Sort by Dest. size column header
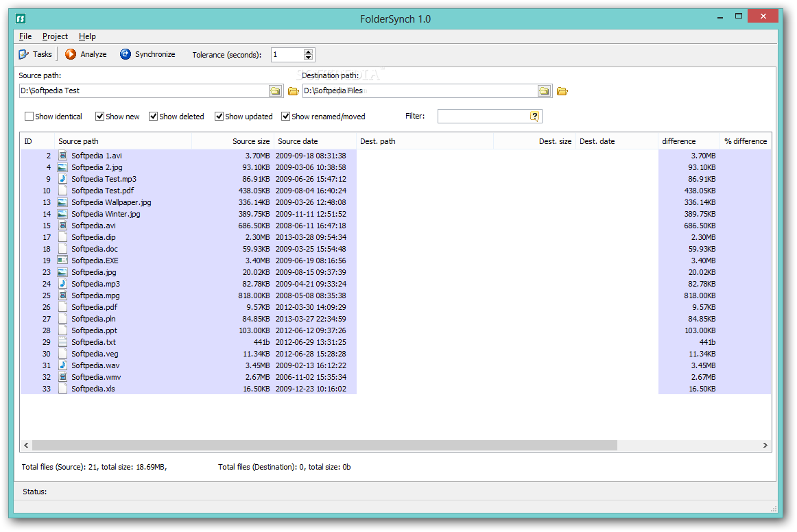797x532 pixels. pos(534,141)
